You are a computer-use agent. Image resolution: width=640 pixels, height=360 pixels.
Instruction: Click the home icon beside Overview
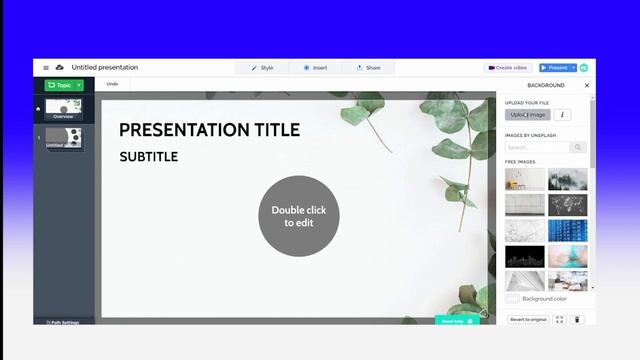(38, 109)
